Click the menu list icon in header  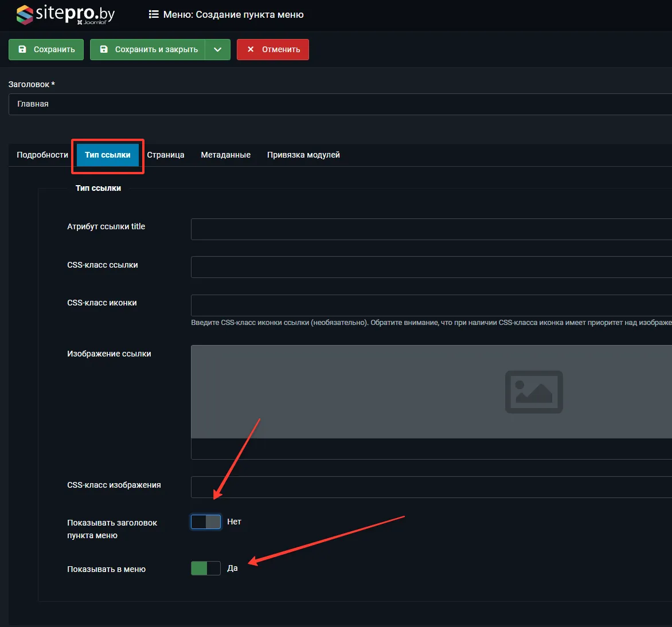(154, 14)
